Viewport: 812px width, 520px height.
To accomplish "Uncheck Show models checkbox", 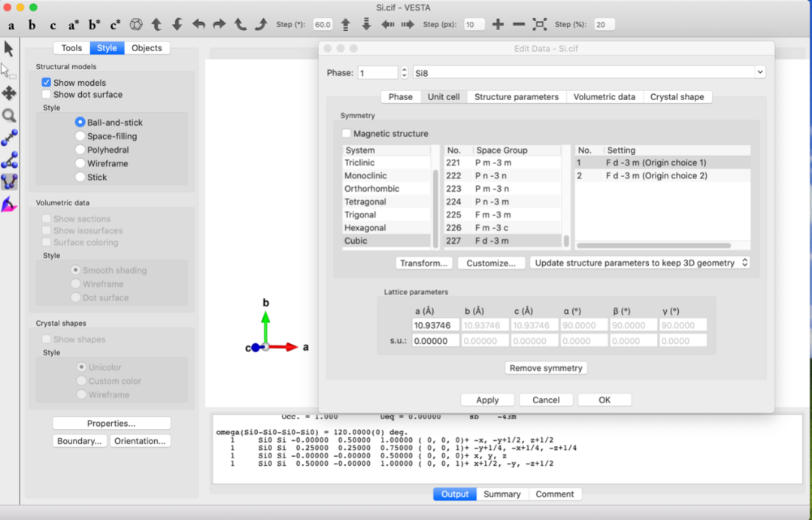I will click(46, 83).
